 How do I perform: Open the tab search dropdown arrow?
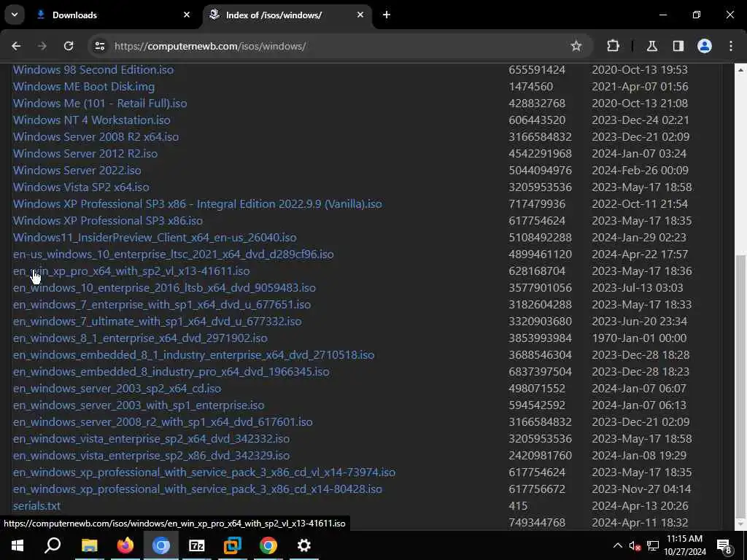click(15, 15)
